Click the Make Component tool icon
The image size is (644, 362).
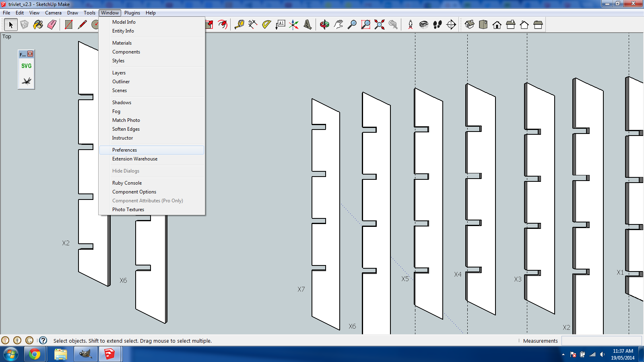pyautogui.click(x=25, y=25)
